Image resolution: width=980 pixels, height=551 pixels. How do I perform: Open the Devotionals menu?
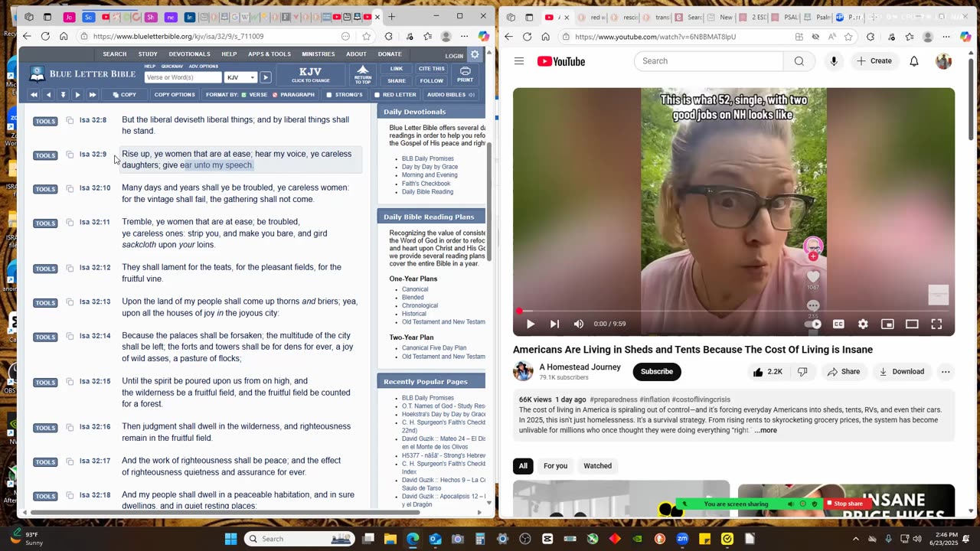click(x=189, y=54)
